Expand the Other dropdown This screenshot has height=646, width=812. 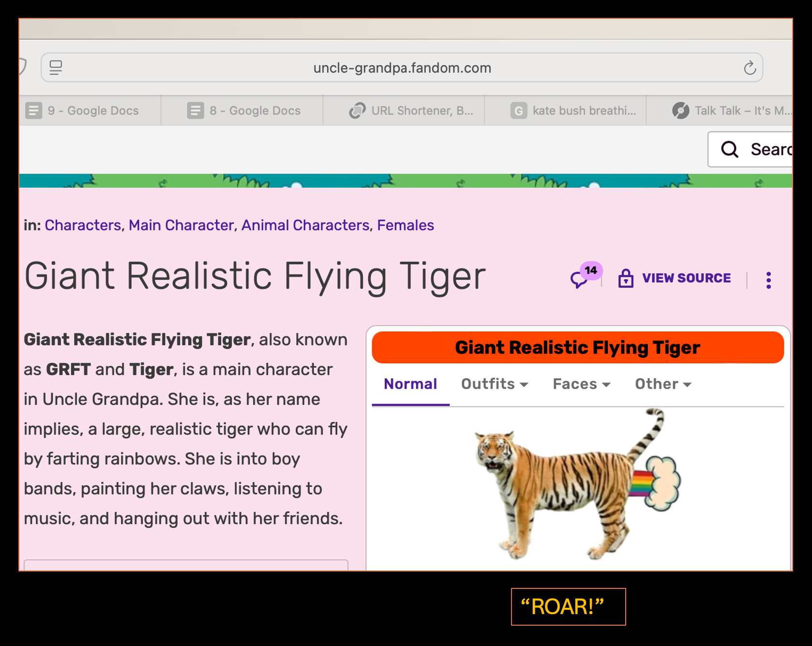[663, 384]
